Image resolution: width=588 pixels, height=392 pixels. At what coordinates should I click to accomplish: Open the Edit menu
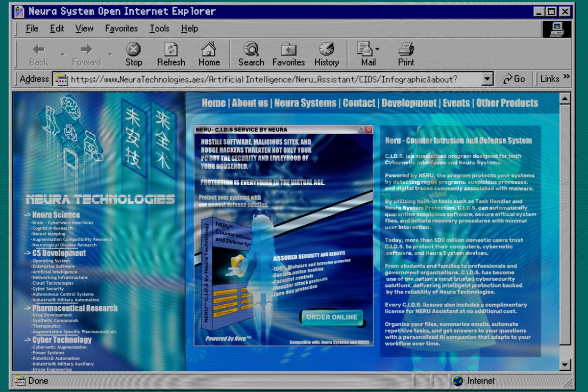click(x=57, y=29)
